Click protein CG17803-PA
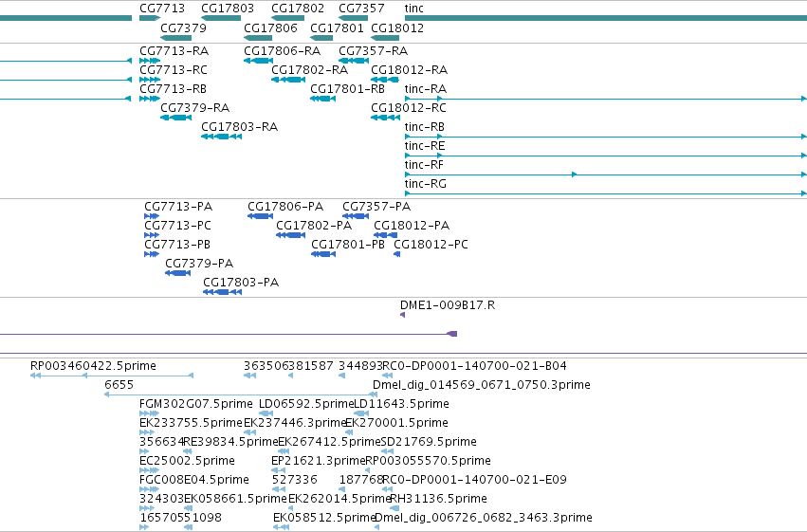Viewport: 807px width, 532px height. [241, 283]
